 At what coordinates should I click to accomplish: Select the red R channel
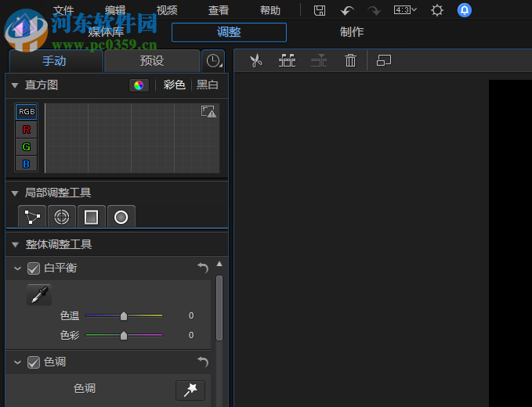coord(27,129)
